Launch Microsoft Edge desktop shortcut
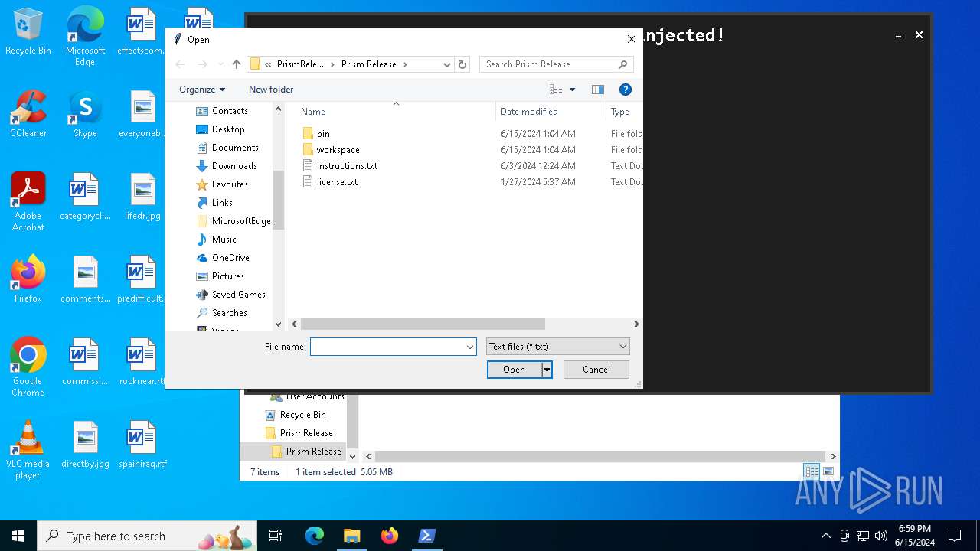 (85, 36)
